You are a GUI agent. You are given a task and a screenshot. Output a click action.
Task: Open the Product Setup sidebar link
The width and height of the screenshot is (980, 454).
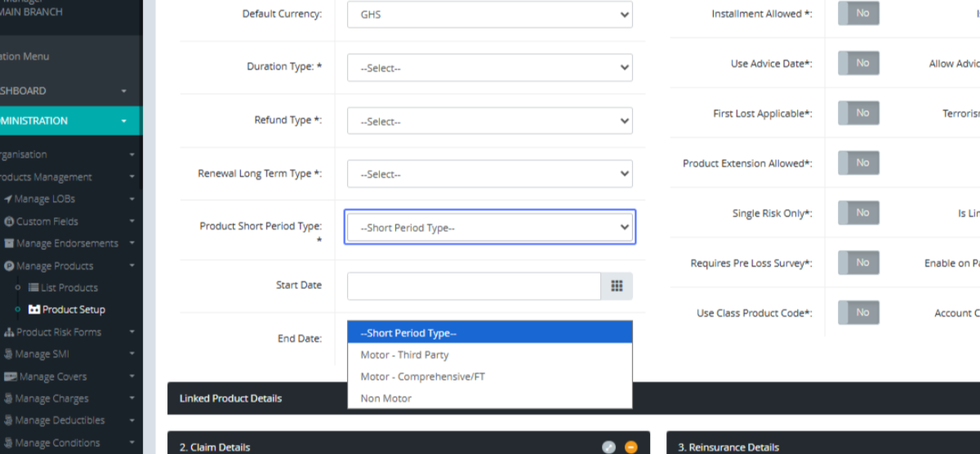pos(73,309)
